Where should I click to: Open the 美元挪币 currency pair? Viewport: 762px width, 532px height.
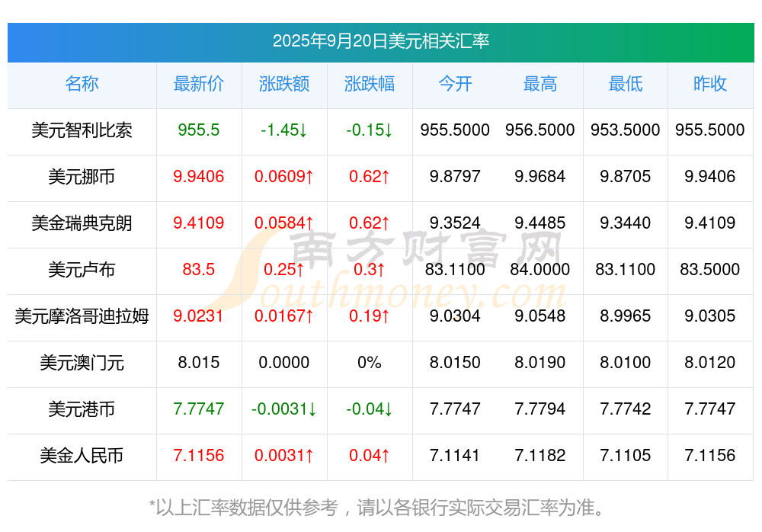pos(82,177)
